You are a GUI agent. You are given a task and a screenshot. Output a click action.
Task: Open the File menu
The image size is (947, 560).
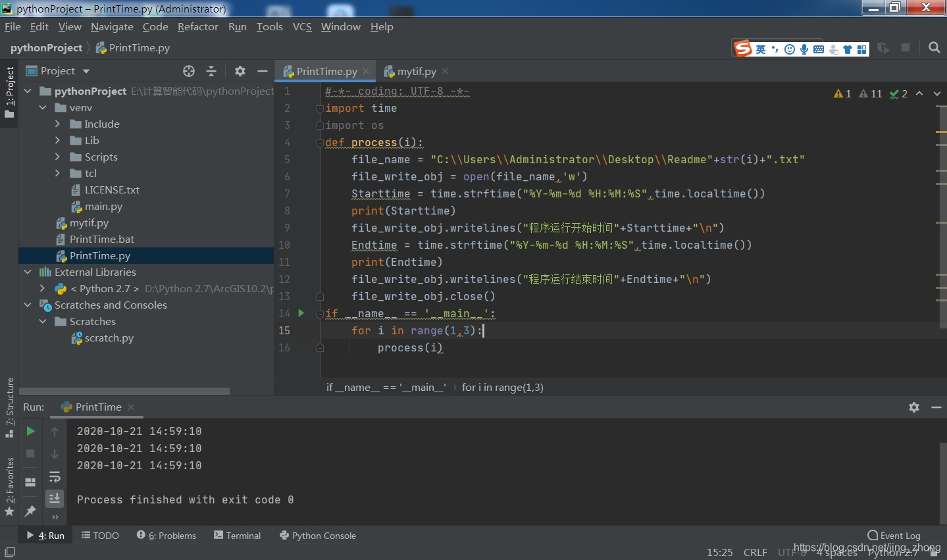[x=13, y=26]
